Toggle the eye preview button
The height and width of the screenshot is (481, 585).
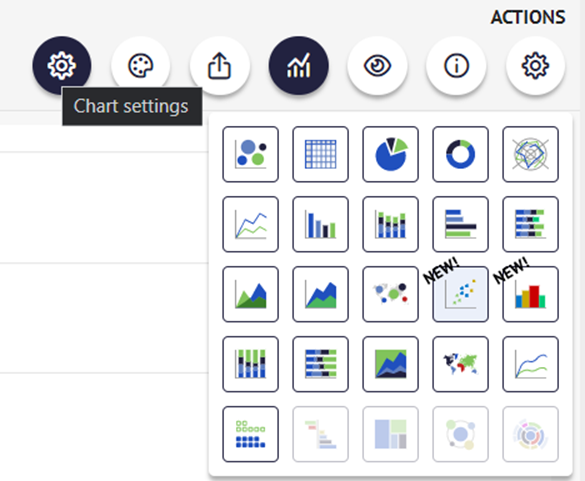click(377, 65)
